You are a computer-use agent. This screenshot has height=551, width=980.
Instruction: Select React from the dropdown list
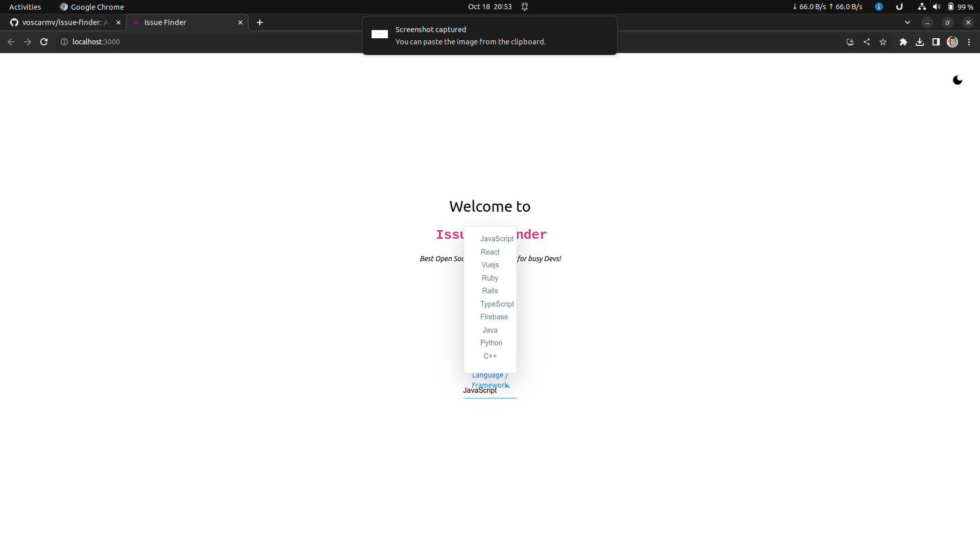click(490, 252)
